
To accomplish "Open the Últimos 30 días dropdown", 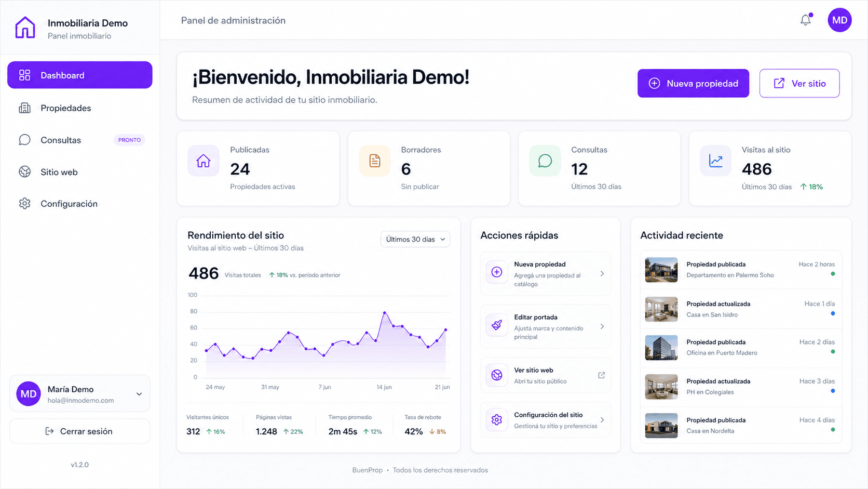I will (414, 239).
